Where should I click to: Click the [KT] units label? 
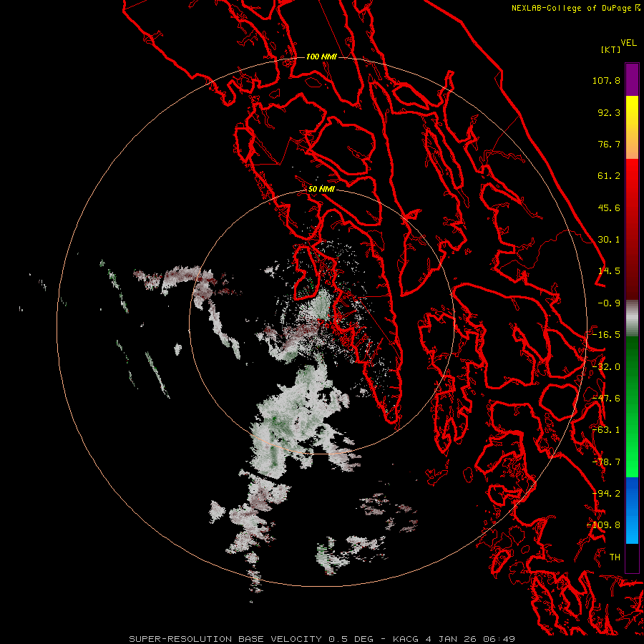(611, 49)
